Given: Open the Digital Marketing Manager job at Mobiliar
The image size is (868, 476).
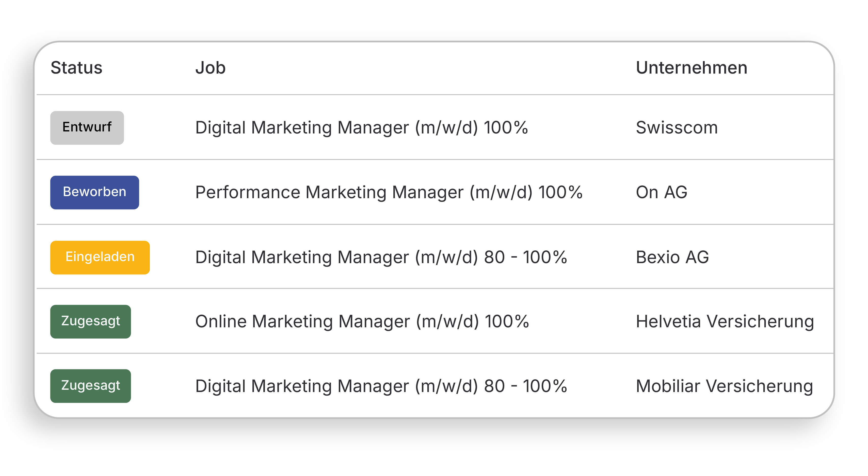Looking at the screenshot, I should (x=381, y=386).
